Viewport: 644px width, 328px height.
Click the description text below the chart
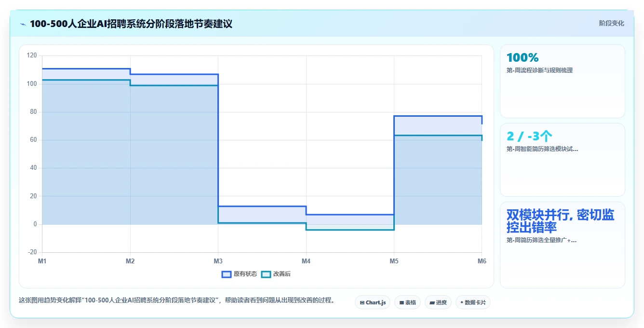pyautogui.click(x=176, y=300)
